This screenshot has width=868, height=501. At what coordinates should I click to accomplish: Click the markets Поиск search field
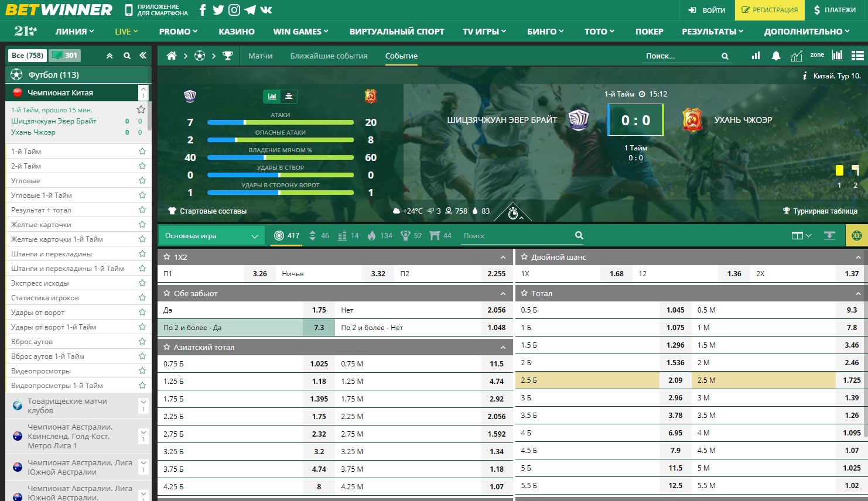pyautogui.click(x=521, y=235)
